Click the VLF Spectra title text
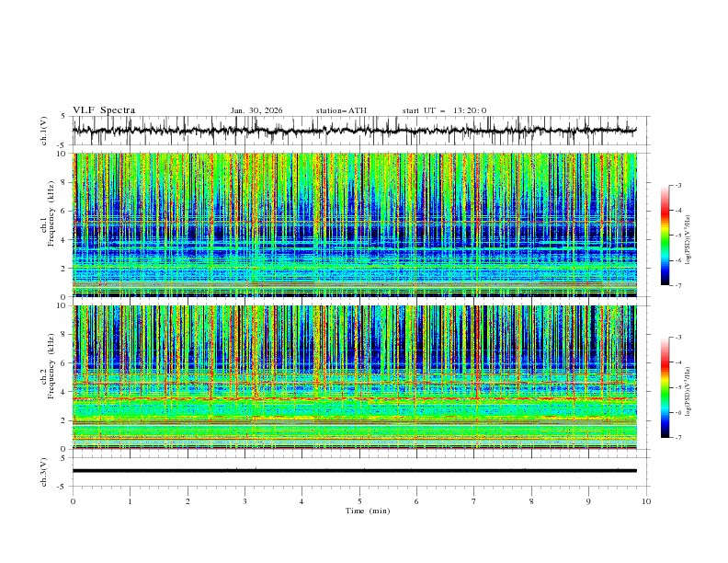 (x=104, y=110)
